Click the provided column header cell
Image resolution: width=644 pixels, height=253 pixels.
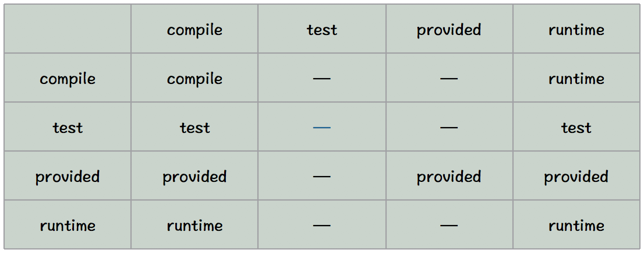pos(450,29)
